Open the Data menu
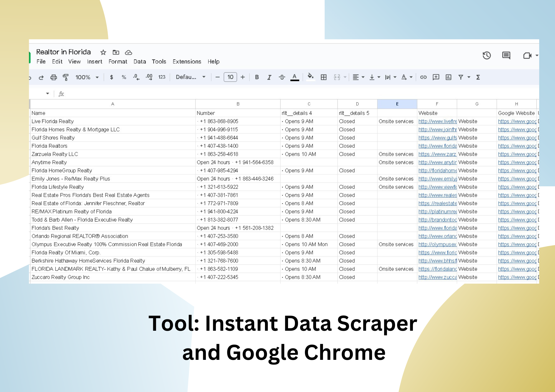555x392 pixels. click(x=140, y=62)
